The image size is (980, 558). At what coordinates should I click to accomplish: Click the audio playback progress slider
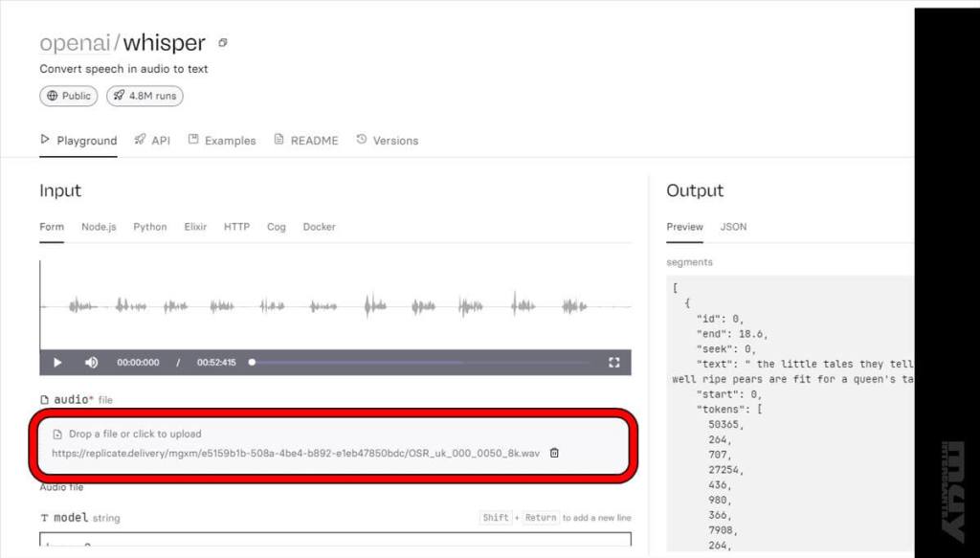tap(431, 363)
